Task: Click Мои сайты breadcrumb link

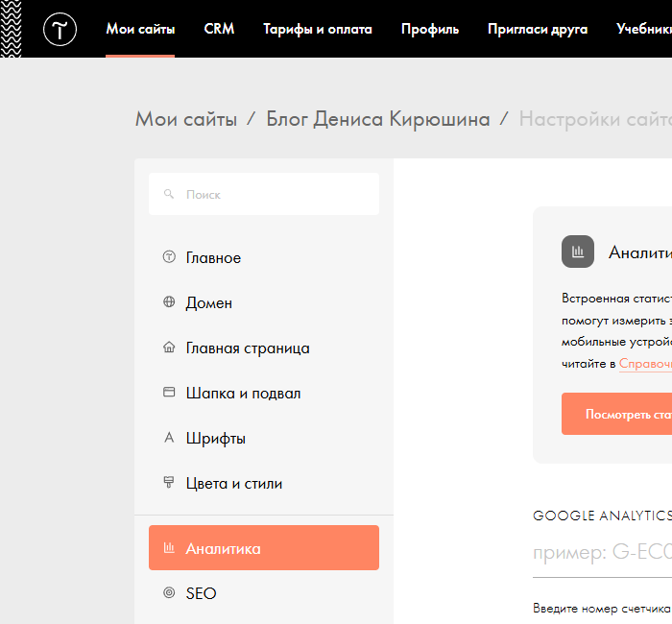Action: [186, 119]
